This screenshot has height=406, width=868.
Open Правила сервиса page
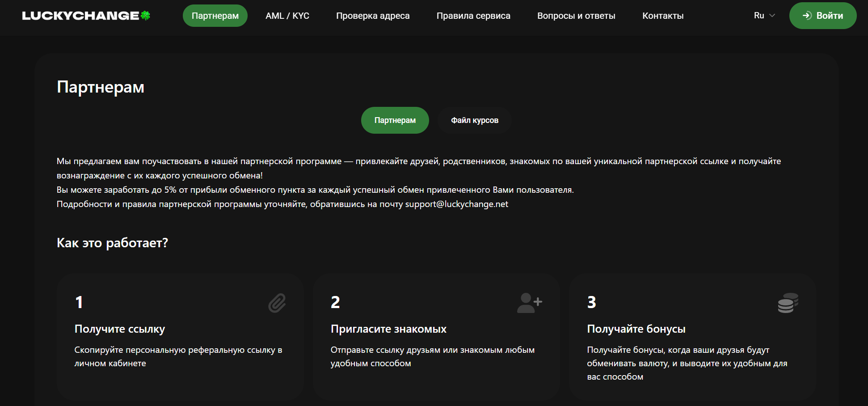tap(473, 16)
